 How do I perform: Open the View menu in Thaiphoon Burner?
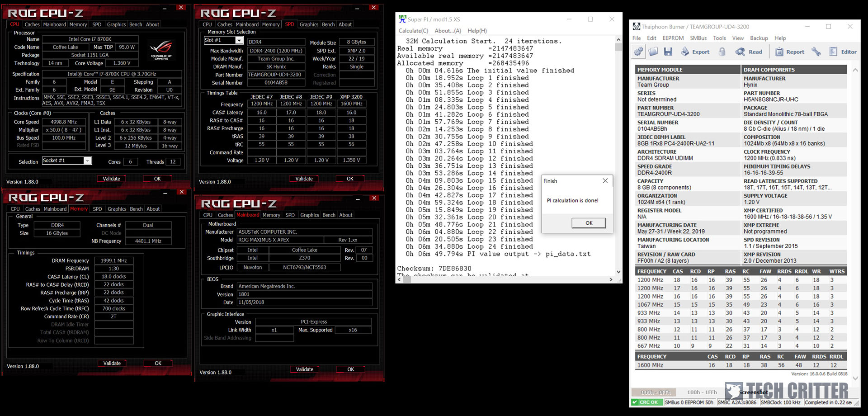point(738,38)
